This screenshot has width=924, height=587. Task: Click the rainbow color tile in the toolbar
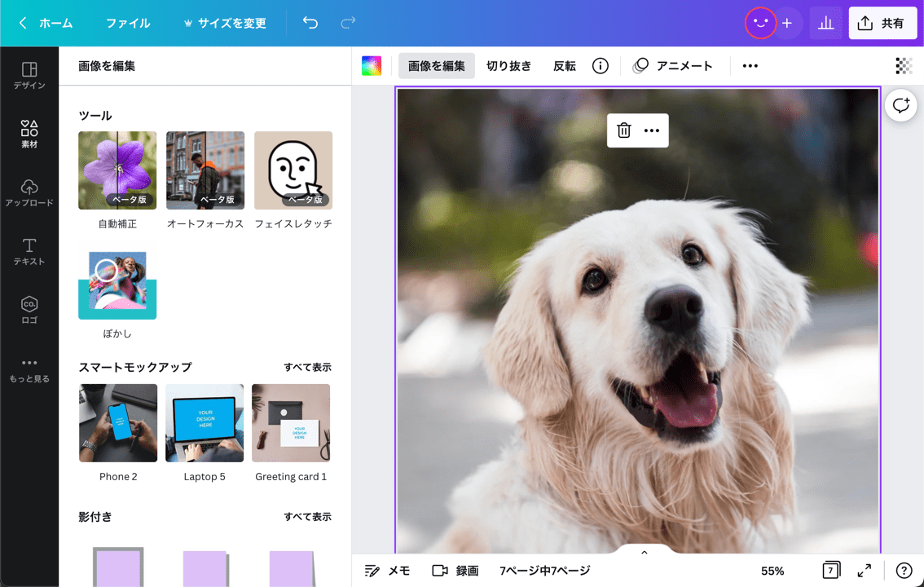click(x=372, y=65)
